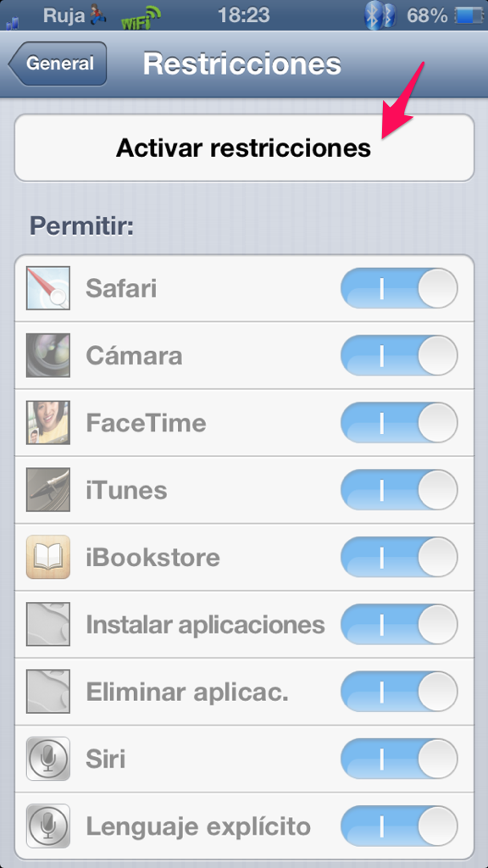Screen dimensions: 488x868
Task: Tap the iTunes app icon
Action: pos(48,490)
